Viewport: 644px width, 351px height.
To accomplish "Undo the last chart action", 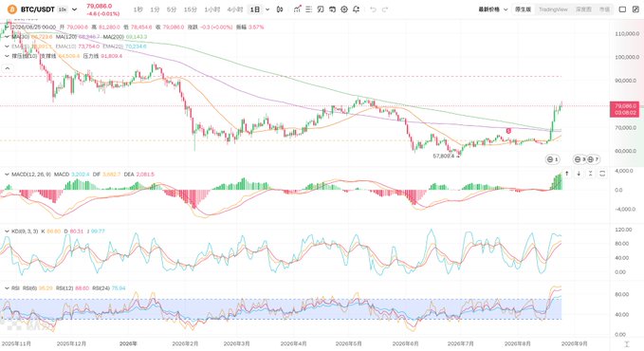I will [373, 9].
